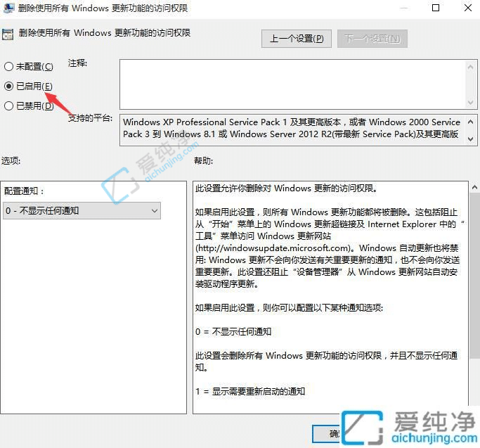Click scroll-down arrow of the 注释 box
Screen dimensions: 480x448
click(x=470, y=103)
